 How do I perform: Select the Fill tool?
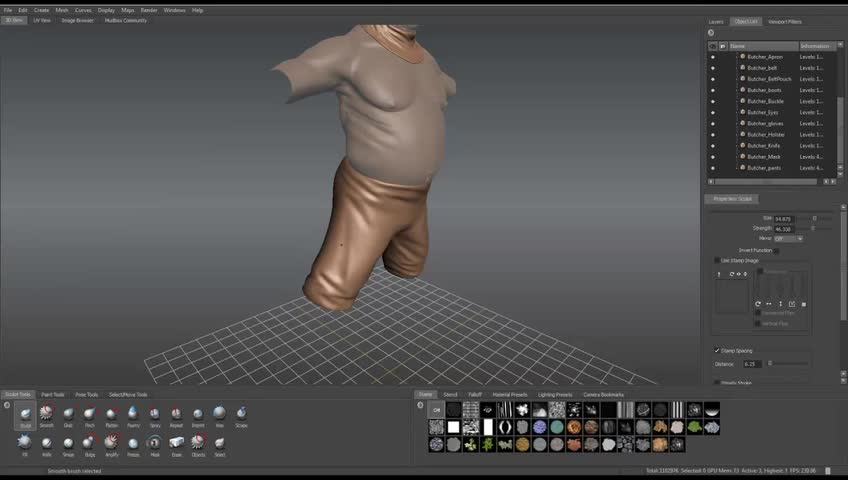[25, 445]
